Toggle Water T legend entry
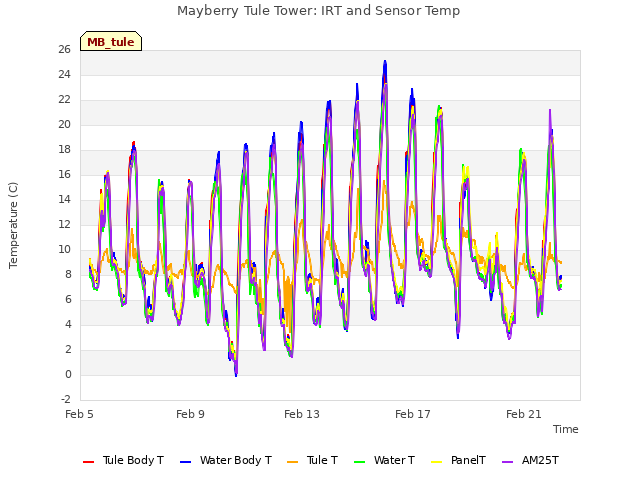This screenshot has height=480, width=640. 384,460
